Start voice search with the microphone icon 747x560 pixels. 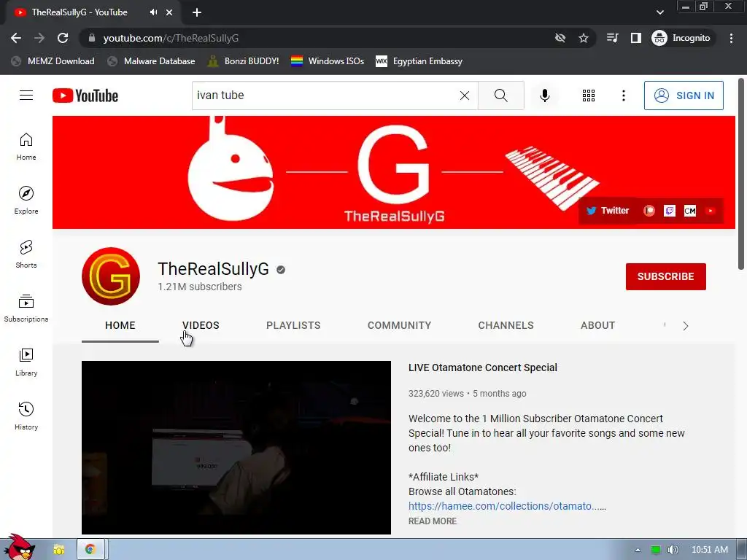544,96
